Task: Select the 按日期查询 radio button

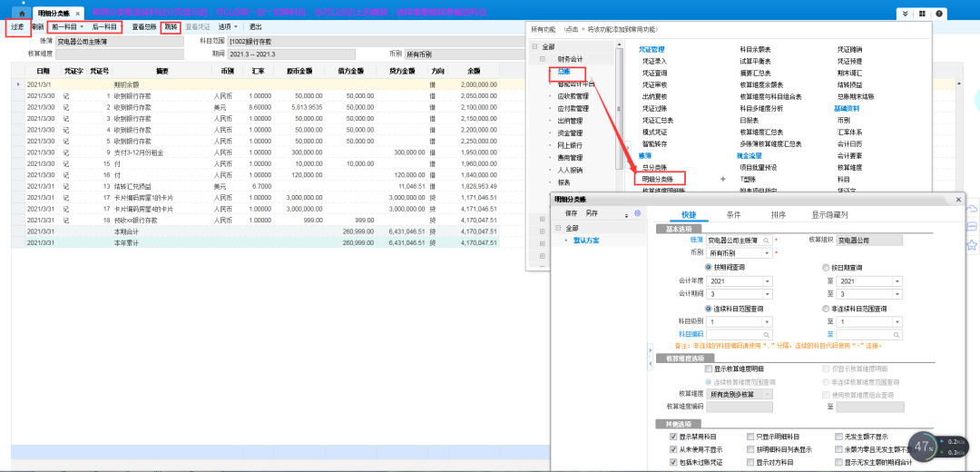Action: (x=826, y=267)
